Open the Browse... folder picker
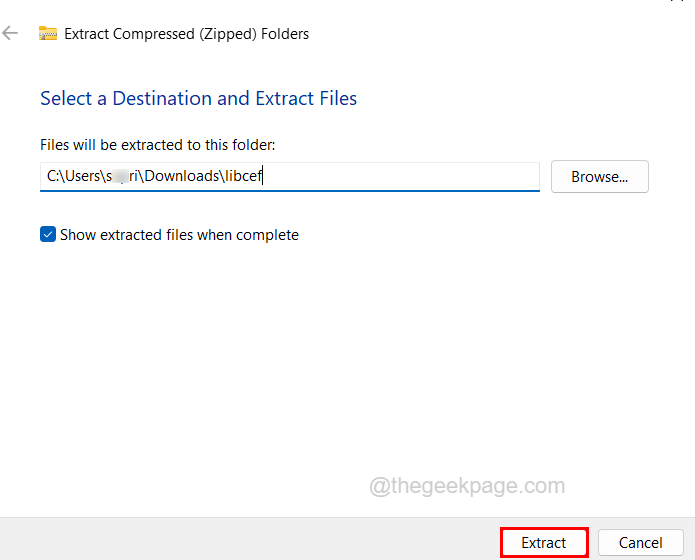The width and height of the screenshot is (695, 560). click(x=599, y=177)
